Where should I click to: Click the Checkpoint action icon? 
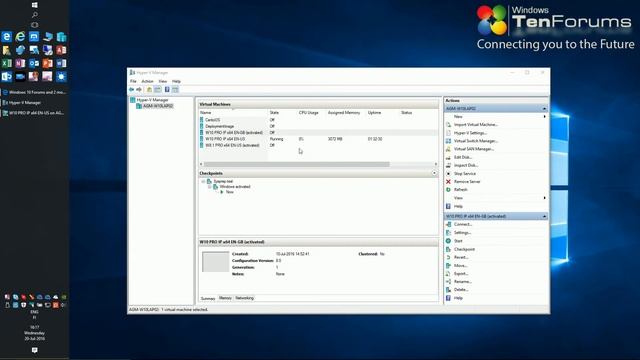448,249
